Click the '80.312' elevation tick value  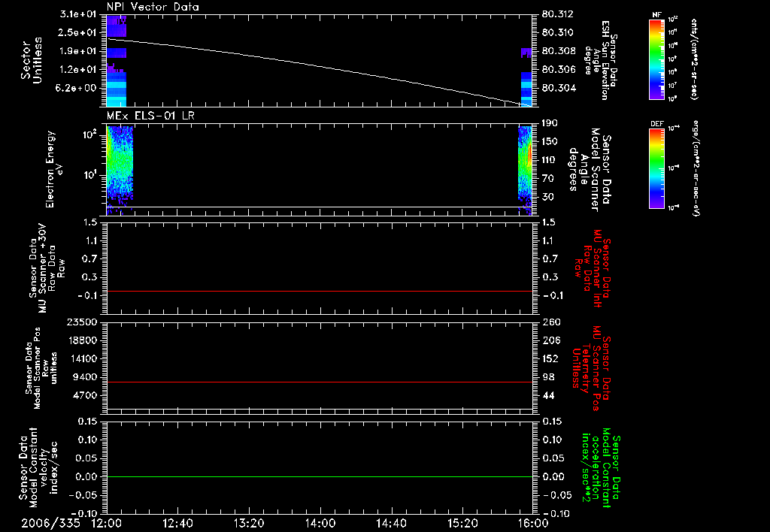click(x=557, y=14)
